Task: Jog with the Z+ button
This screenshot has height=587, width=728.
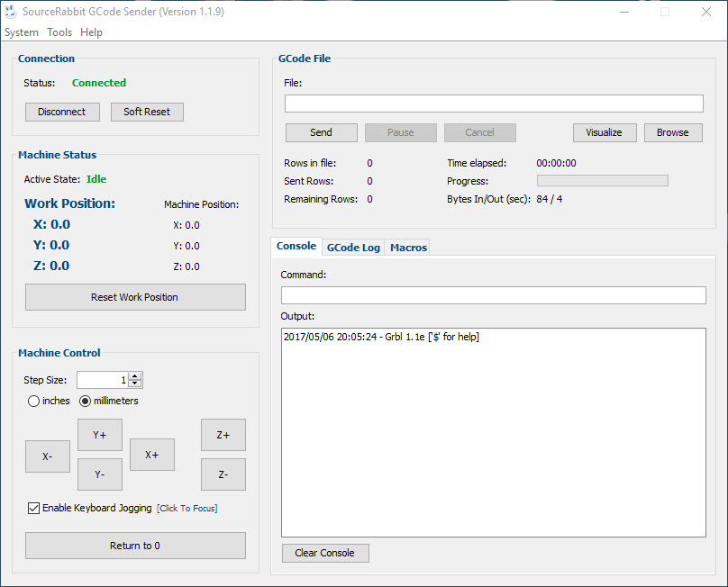Action: pyautogui.click(x=223, y=435)
